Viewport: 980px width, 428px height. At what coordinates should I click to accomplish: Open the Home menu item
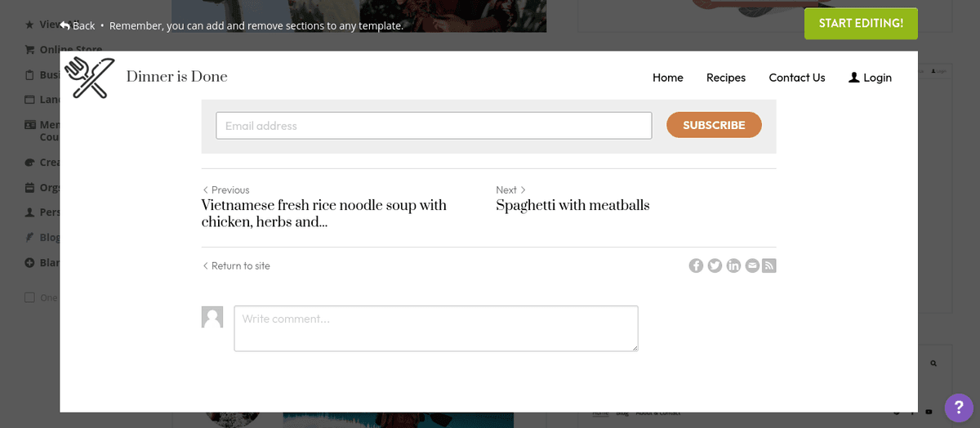pyautogui.click(x=667, y=78)
